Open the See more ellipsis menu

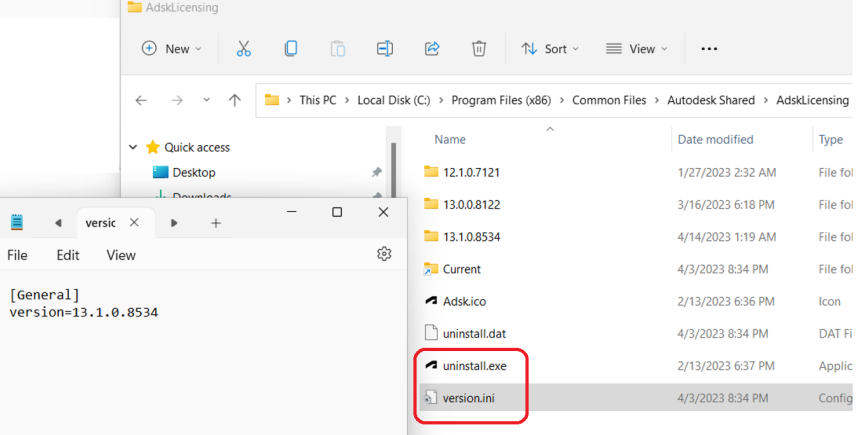pos(709,49)
